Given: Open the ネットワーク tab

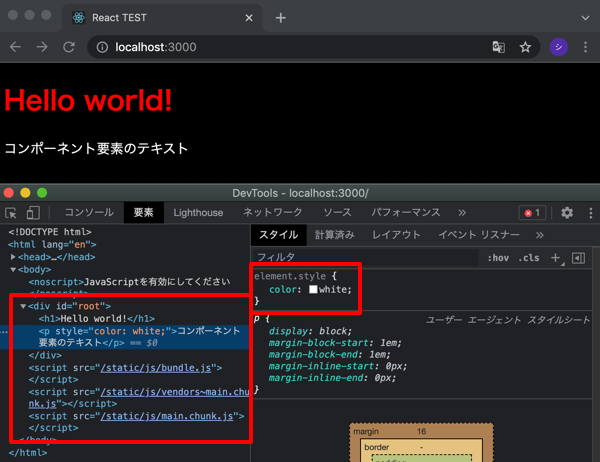Looking at the screenshot, I should [273, 212].
